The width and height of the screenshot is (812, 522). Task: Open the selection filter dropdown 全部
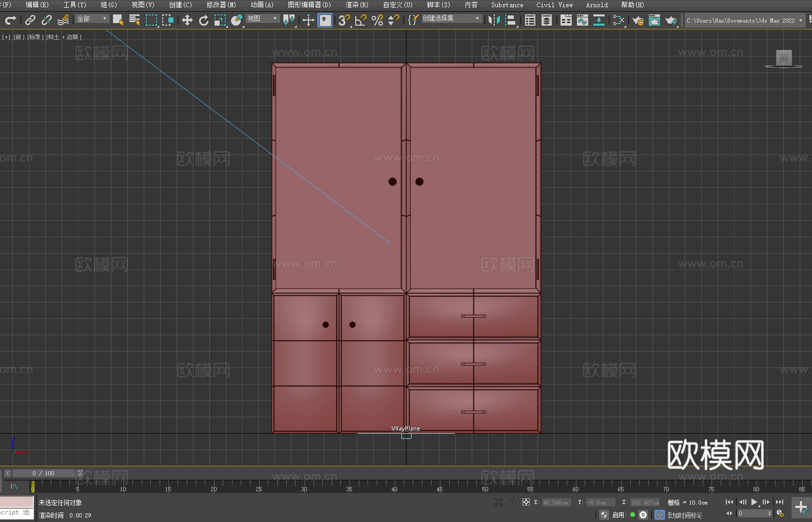pyautogui.click(x=92, y=18)
